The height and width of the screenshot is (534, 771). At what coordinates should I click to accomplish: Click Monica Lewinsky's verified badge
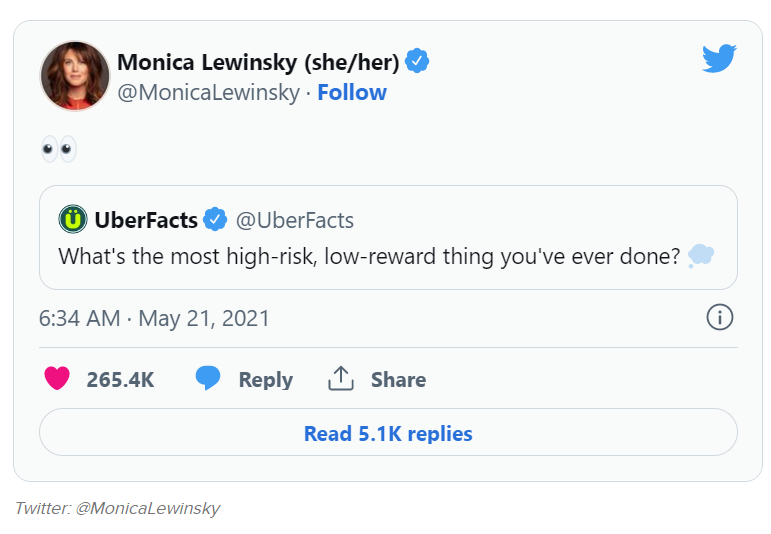coord(417,62)
